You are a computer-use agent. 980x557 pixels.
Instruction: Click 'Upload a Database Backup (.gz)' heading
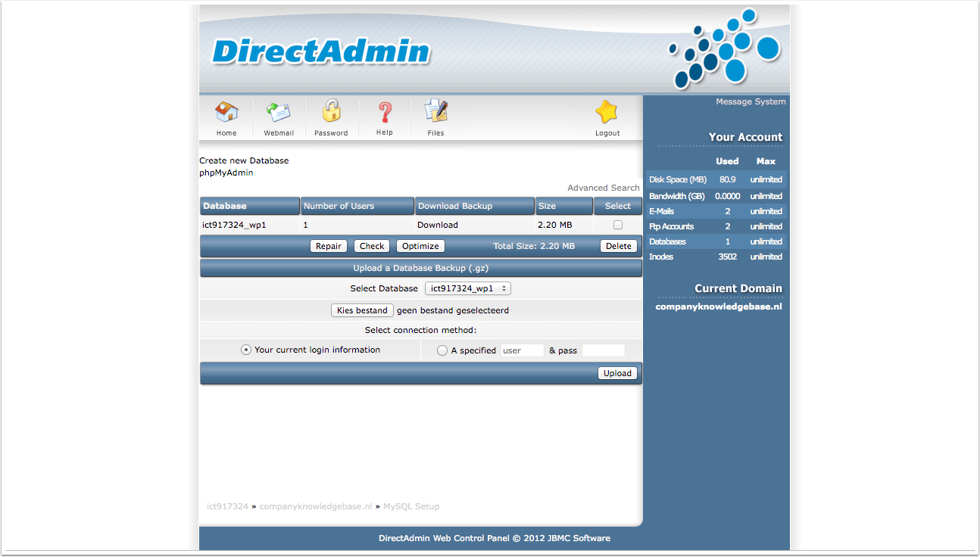420,268
